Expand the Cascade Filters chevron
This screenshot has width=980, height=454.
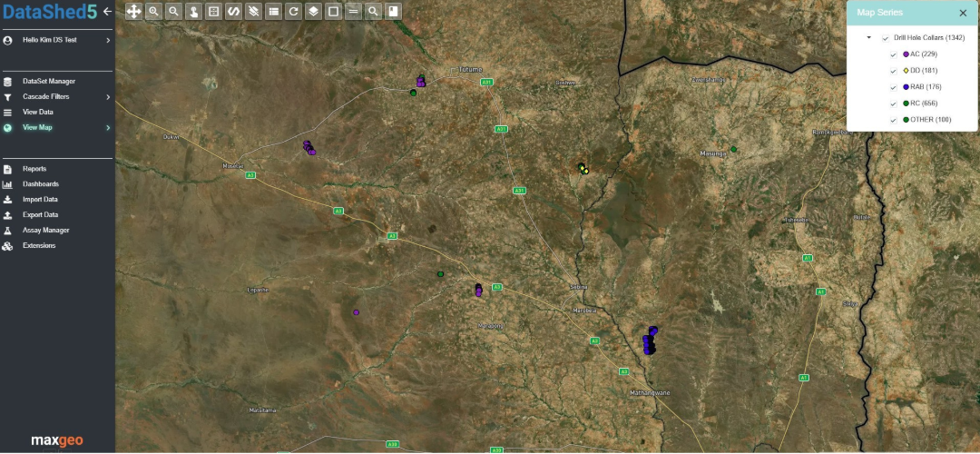point(107,97)
